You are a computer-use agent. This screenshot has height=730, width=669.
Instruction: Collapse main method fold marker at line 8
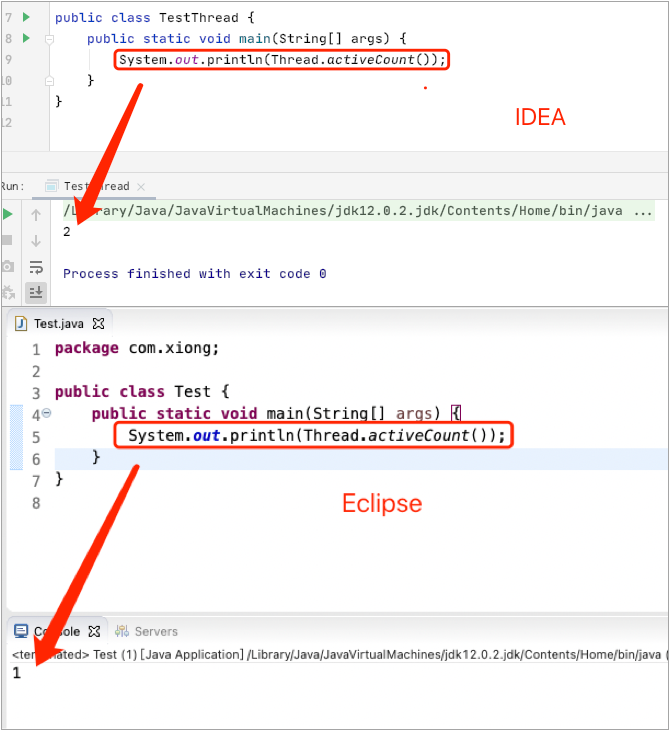[49, 39]
